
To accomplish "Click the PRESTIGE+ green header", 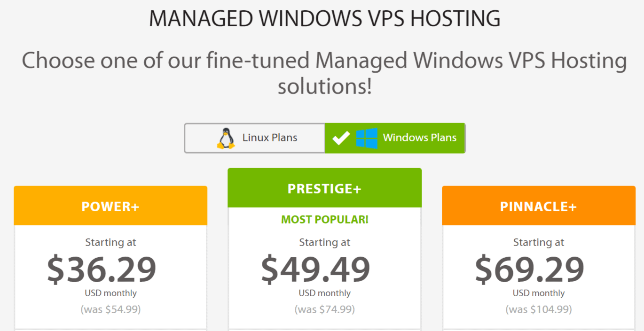I will 324,188.
